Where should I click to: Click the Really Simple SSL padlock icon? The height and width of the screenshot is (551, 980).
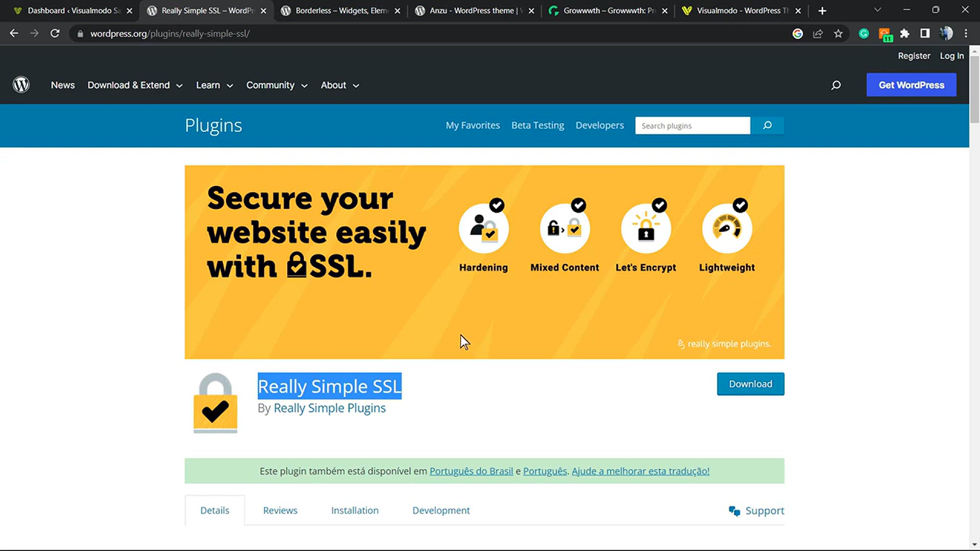coord(215,403)
